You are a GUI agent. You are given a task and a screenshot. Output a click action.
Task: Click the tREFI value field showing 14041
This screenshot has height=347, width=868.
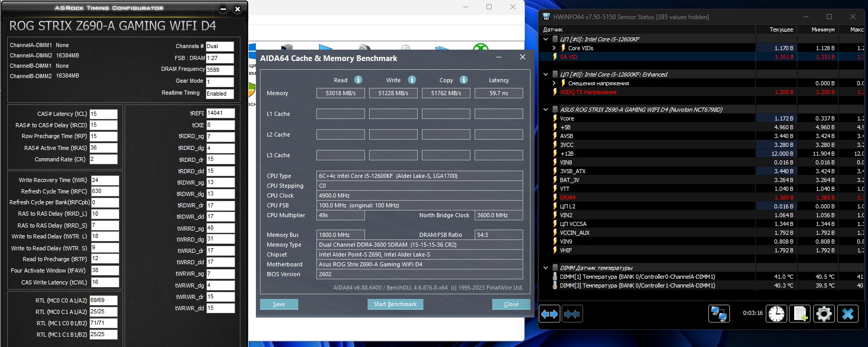coord(220,113)
